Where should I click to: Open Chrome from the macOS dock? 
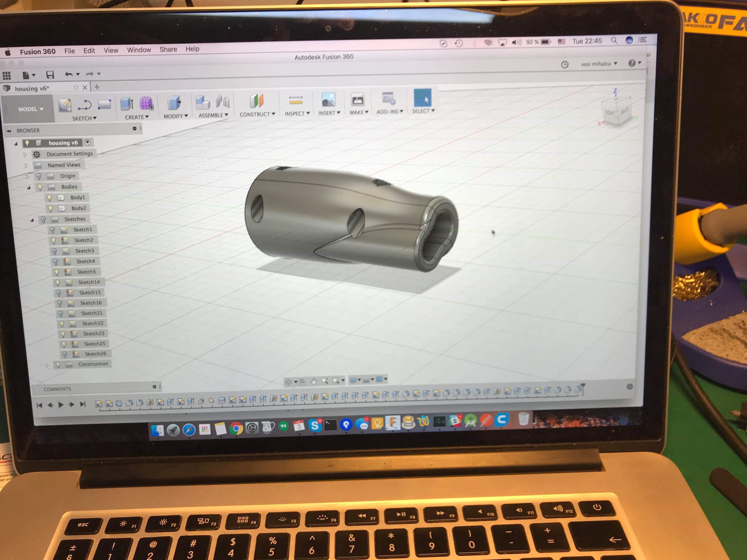pyautogui.click(x=236, y=428)
